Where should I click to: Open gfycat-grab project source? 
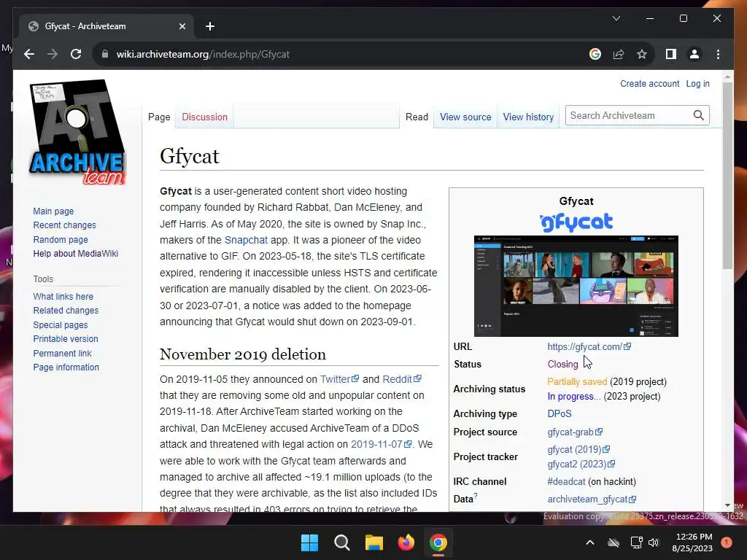pos(575,432)
